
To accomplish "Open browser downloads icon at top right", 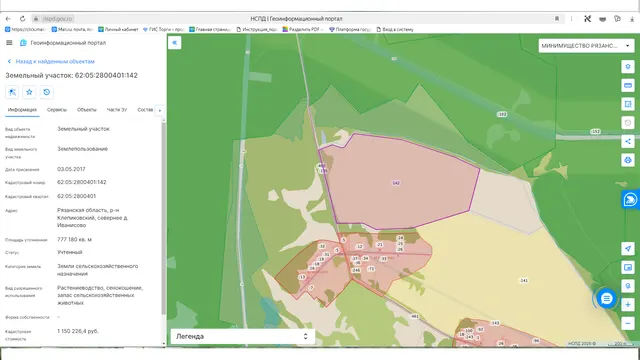I will pyautogui.click(x=632, y=19).
